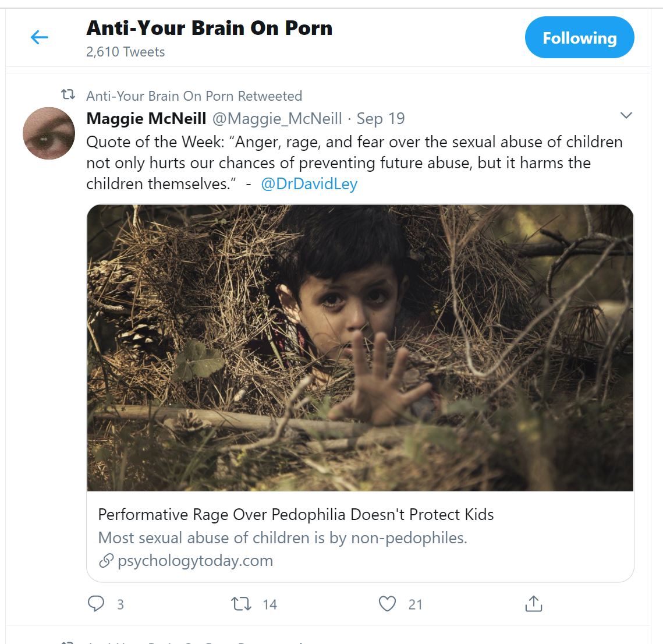Open the @DrDavidLey mention
The image size is (663, 644).
point(309,184)
